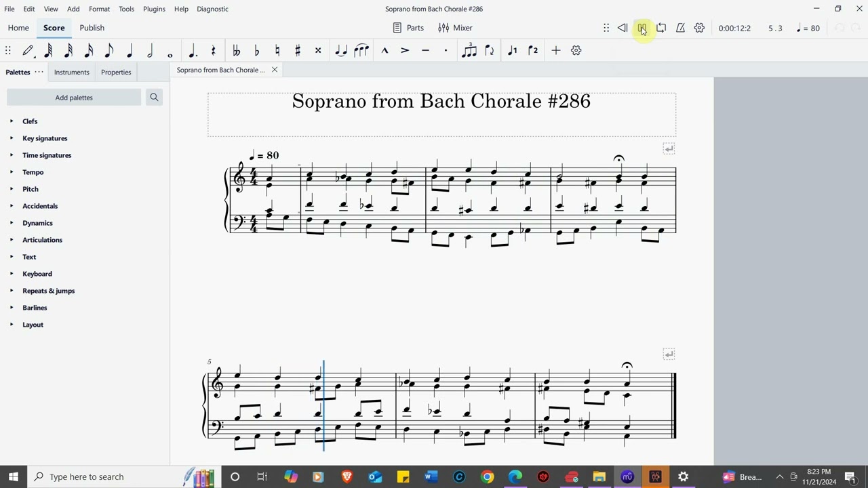Screen dimensions: 868x488
Task: Toggle loop playback
Action: pos(661,28)
